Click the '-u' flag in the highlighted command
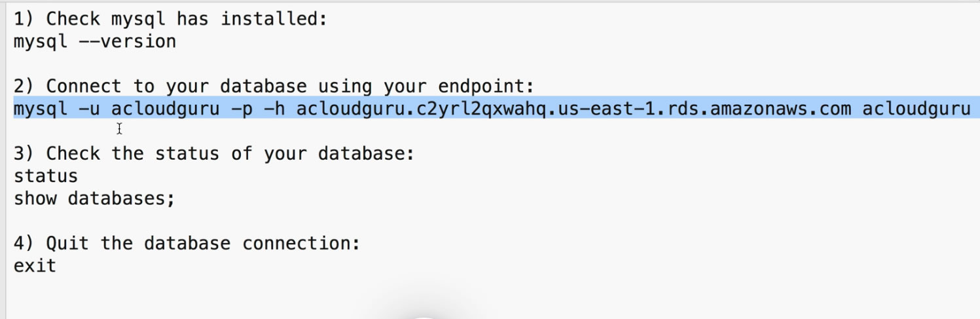980x319 pixels. [x=89, y=109]
